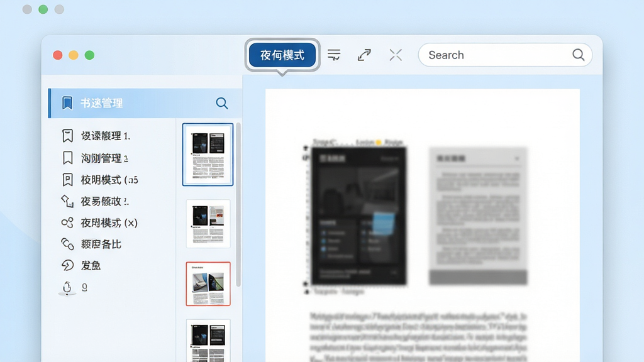
Task: Click the expand arrows icon in toolbar
Action: (364, 55)
